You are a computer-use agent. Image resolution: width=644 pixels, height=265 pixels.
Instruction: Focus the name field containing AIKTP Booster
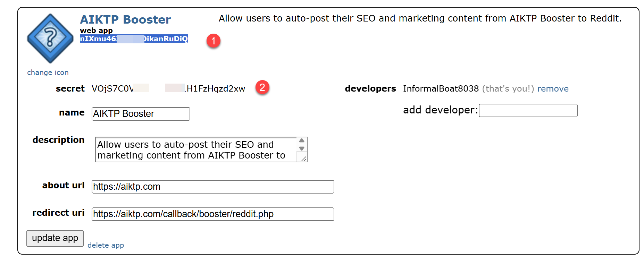[x=141, y=114]
